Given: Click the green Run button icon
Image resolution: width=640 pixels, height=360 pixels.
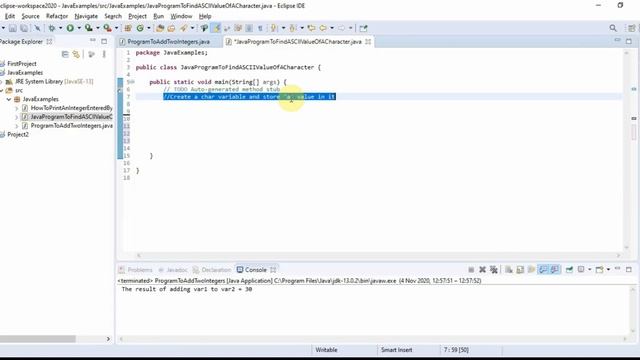Looking at the screenshot, I should pos(70,28).
